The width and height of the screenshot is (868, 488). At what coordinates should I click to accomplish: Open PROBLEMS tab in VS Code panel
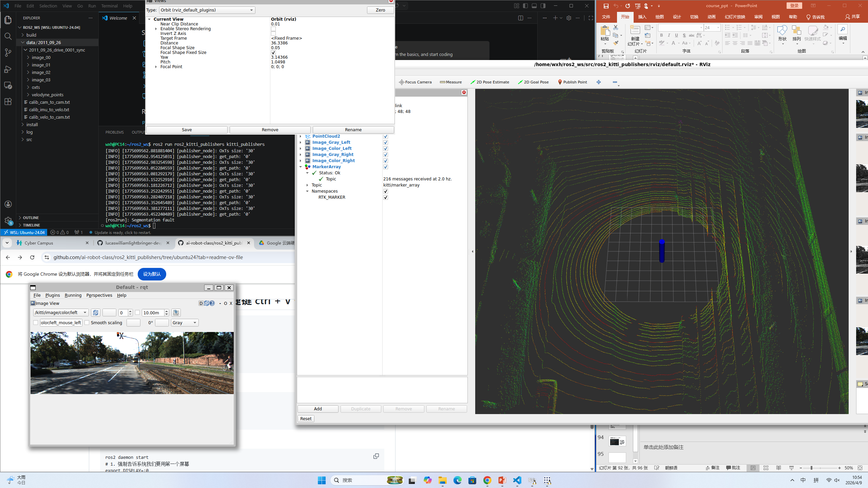(114, 132)
